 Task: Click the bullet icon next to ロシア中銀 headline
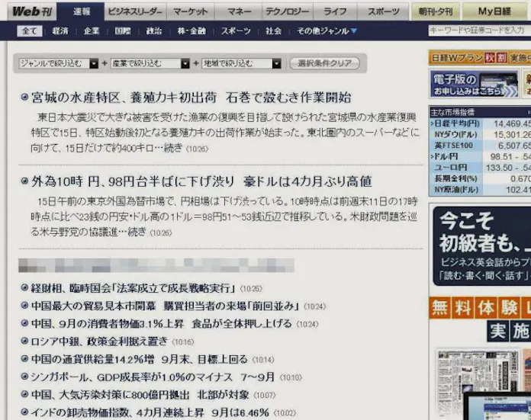(24, 341)
